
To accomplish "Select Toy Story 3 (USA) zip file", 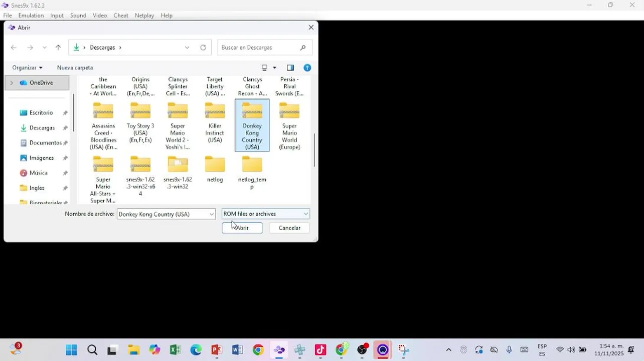I will 140,123.
